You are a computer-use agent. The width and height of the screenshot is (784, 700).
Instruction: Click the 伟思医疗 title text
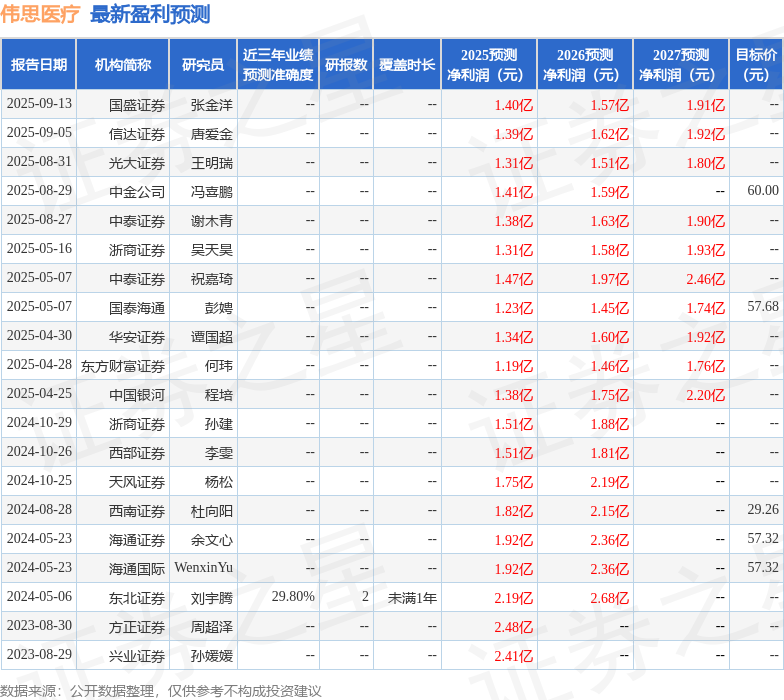click(40, 14)
